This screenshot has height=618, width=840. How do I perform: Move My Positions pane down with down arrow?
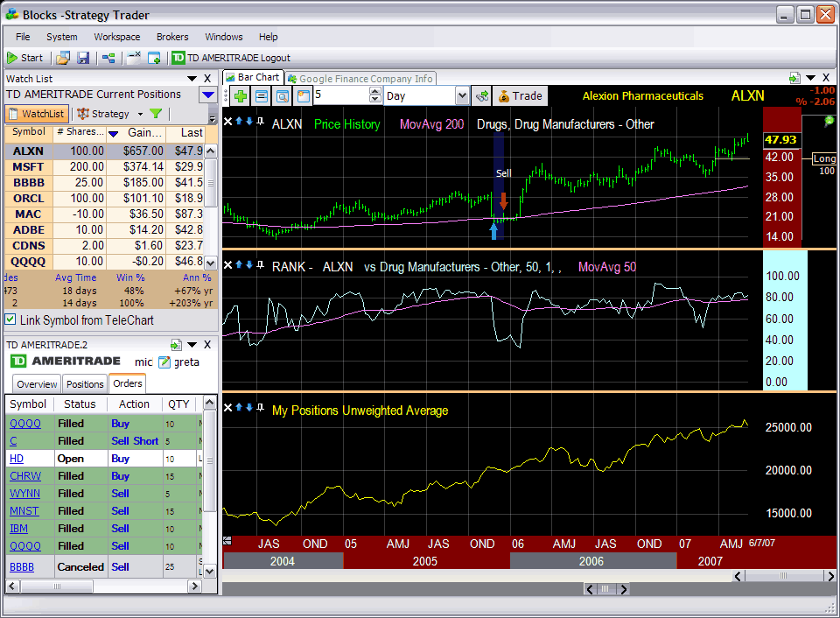(249, 407)
